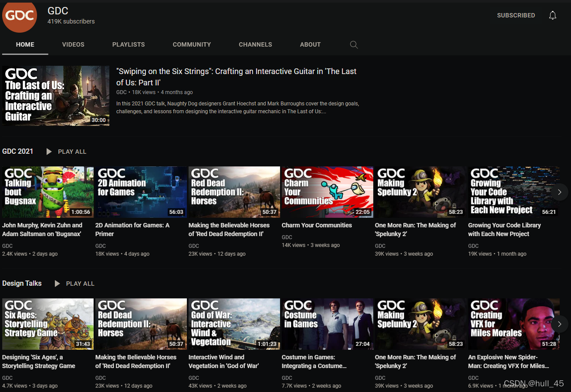Click PLAY ALL for Design Talks
This screenshot has height=392, width=571.
click(x=80, y=284)
